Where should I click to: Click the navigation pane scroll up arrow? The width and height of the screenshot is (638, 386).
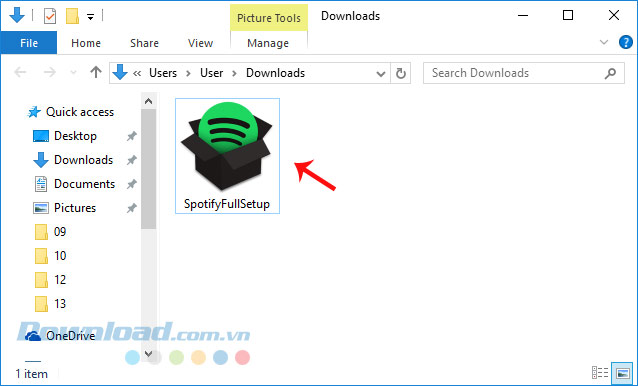(149, 101)
